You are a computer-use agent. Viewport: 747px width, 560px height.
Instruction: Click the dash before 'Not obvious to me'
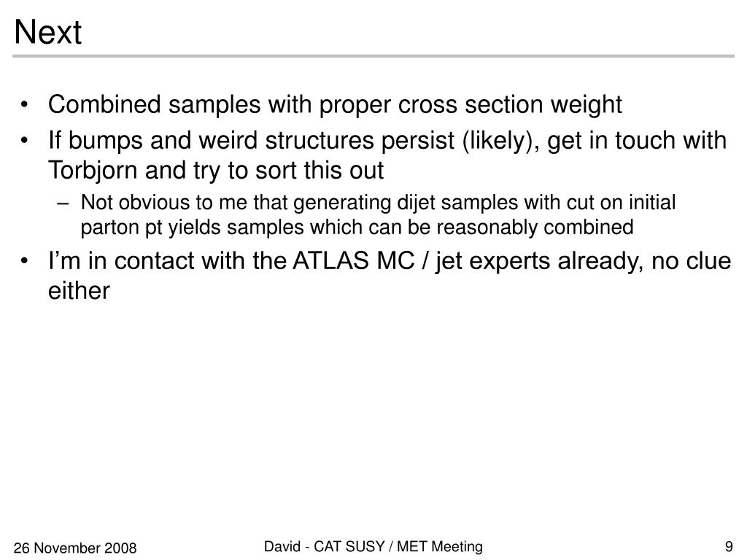(x=63, y=204)
